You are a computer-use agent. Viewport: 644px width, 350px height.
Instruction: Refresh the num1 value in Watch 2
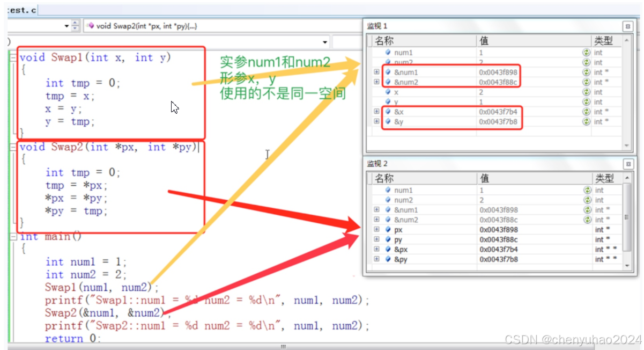587,190
